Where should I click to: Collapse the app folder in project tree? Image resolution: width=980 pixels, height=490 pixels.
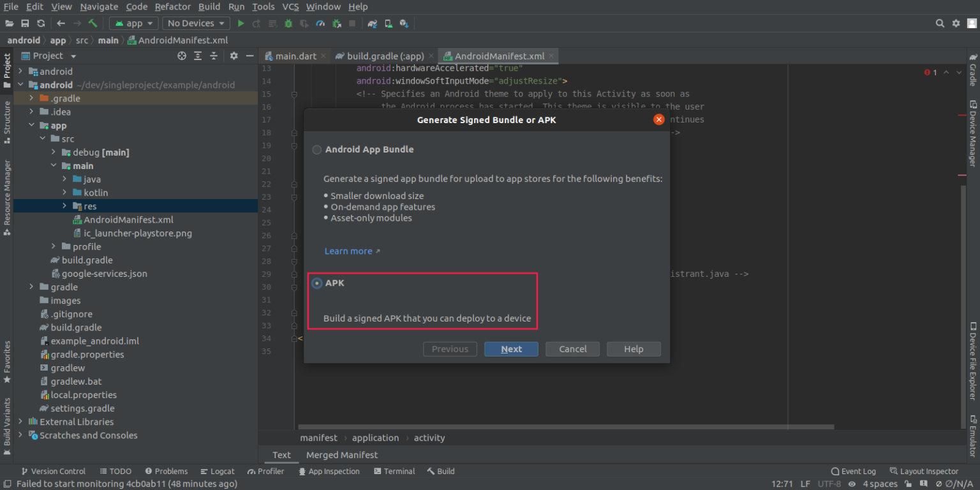point(31,126)
